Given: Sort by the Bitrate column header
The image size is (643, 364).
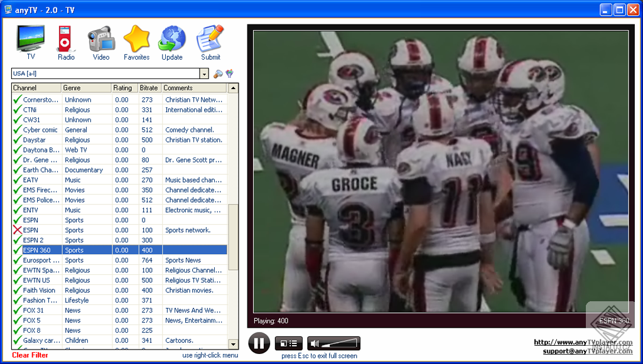Looking at the screenshot, I should [149, 88].
